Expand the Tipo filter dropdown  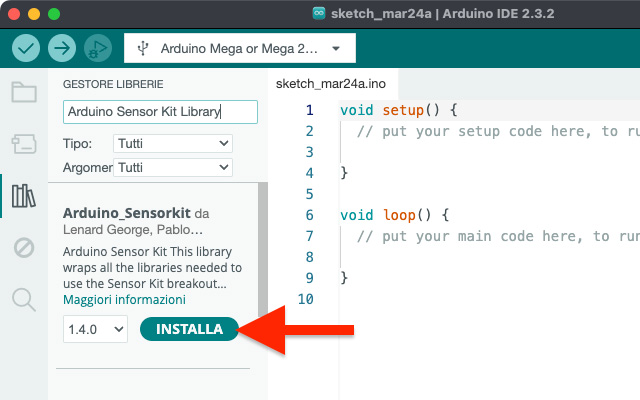[x=173, y=143]
